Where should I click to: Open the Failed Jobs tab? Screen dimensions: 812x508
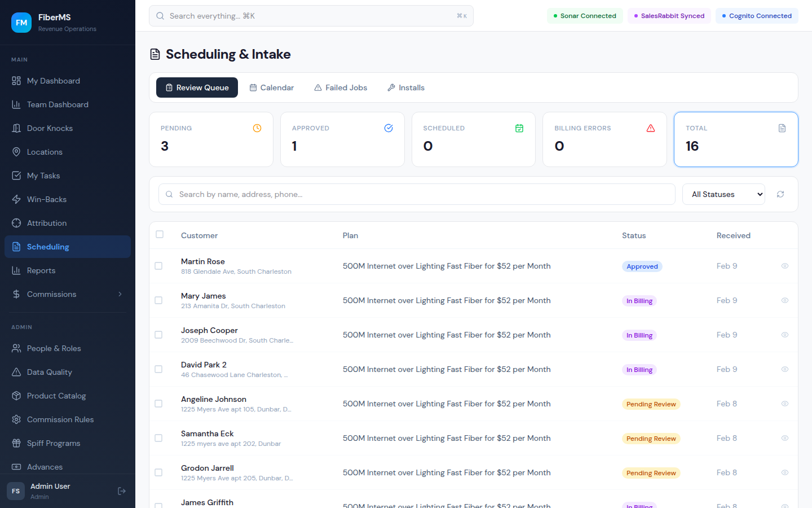pos(341,87)
